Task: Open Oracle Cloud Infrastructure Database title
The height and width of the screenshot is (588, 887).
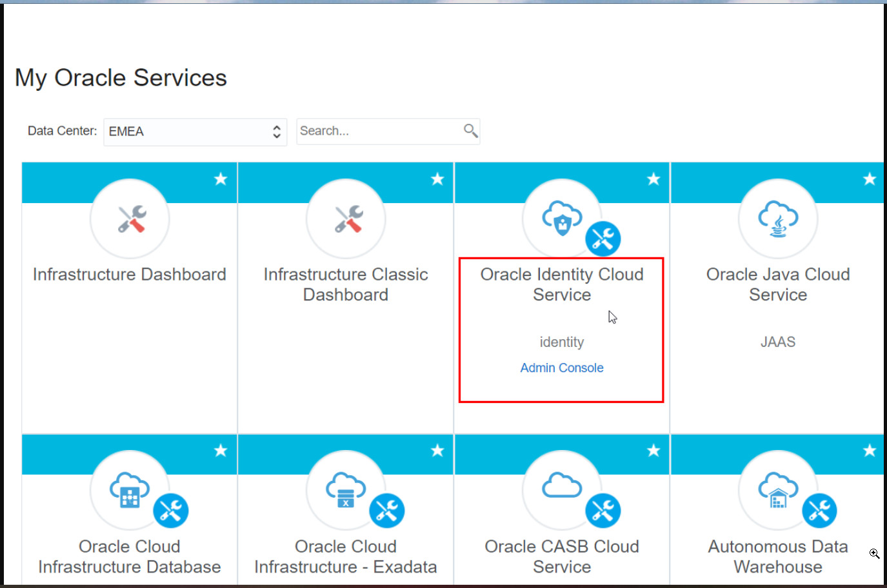Action: (x=130, y=556)
